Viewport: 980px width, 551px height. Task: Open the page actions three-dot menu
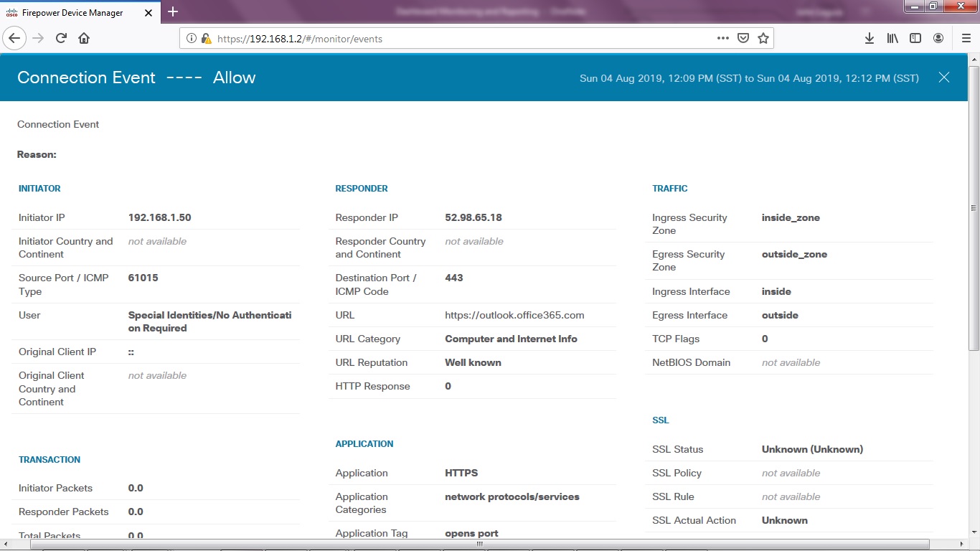click(722, 38)
